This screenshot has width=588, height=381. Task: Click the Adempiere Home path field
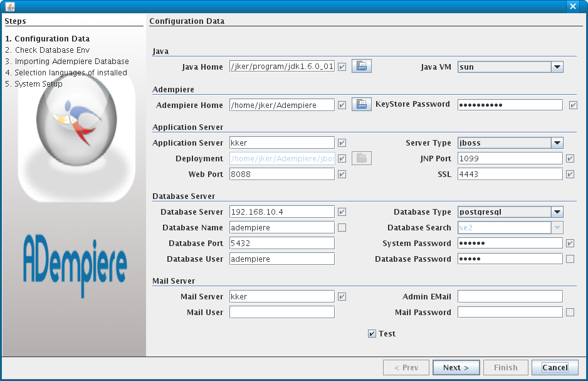282,105
